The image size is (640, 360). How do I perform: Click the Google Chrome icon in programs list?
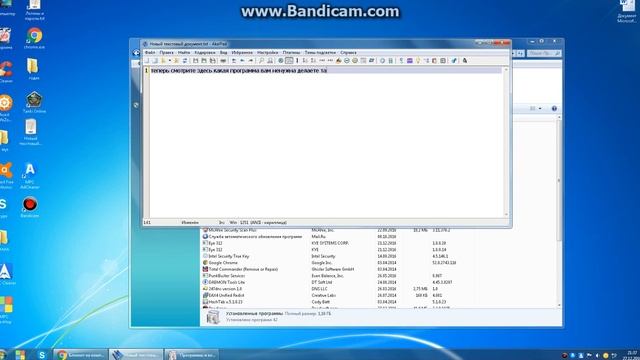(205, 263)
